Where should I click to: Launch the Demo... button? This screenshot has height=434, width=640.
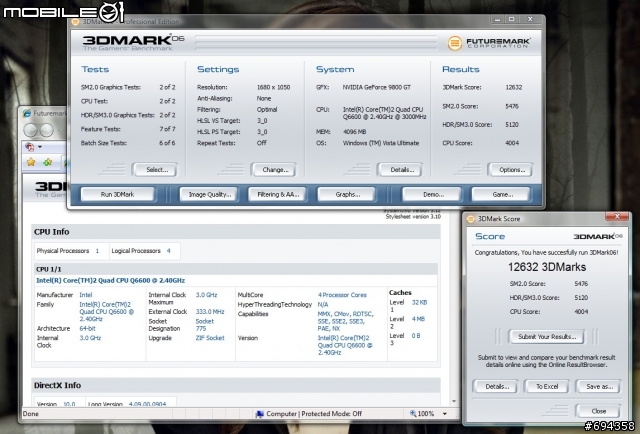[x=432, y=194]
